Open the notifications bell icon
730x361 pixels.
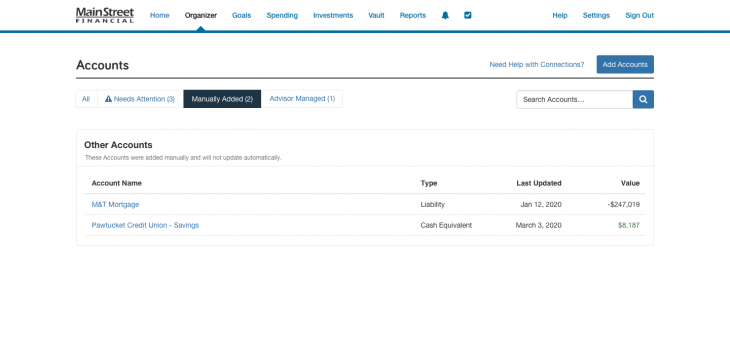pyautogui.click(x=445, y=15)
